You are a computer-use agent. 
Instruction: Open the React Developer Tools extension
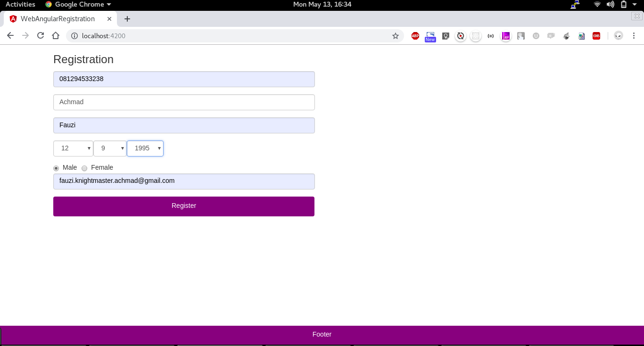[x=476, y=36]
